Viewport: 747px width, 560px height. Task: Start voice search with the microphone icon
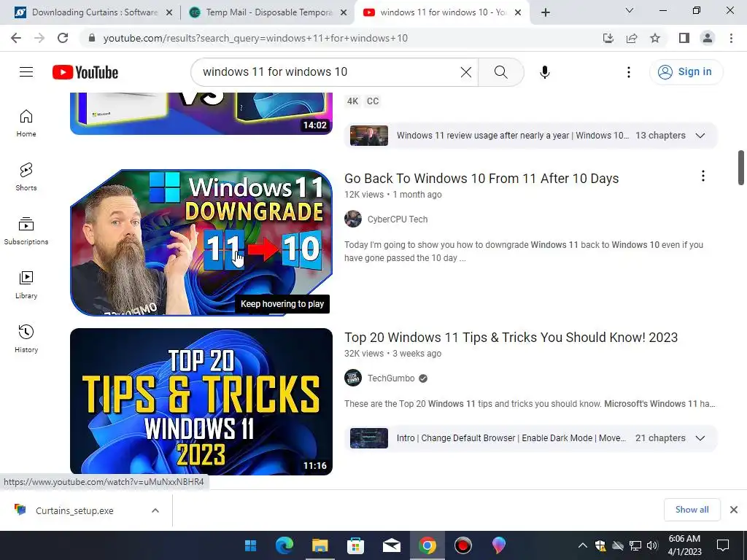544,72
